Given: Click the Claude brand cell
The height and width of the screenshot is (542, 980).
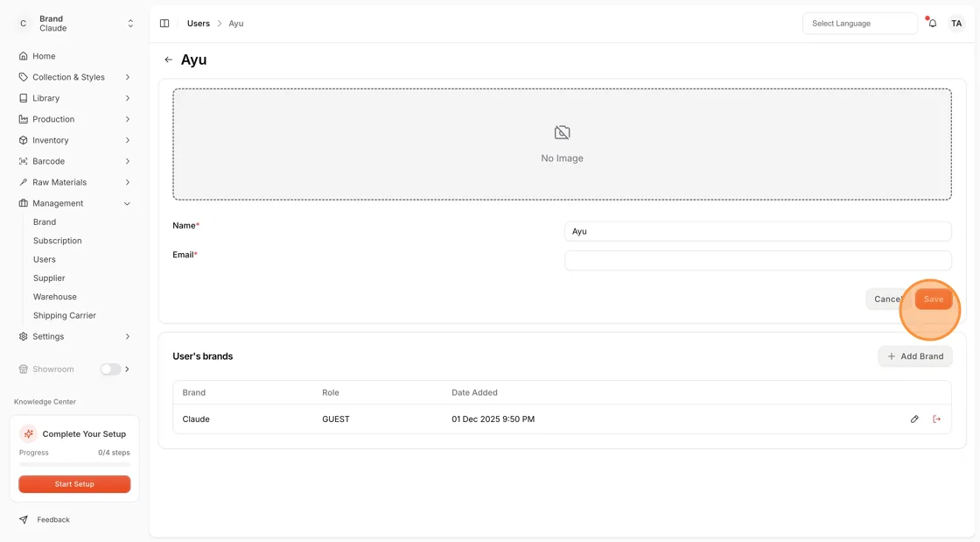Looking at the screenshot, I should (x=196, y=419).
